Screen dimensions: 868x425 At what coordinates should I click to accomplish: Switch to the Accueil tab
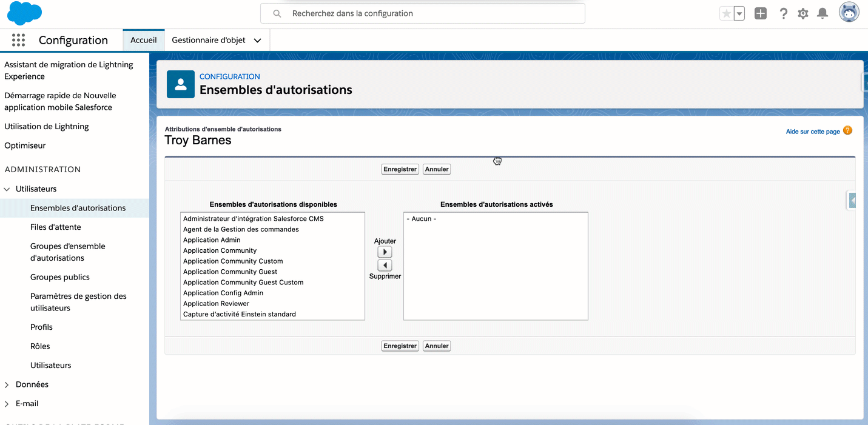(144, 40)
